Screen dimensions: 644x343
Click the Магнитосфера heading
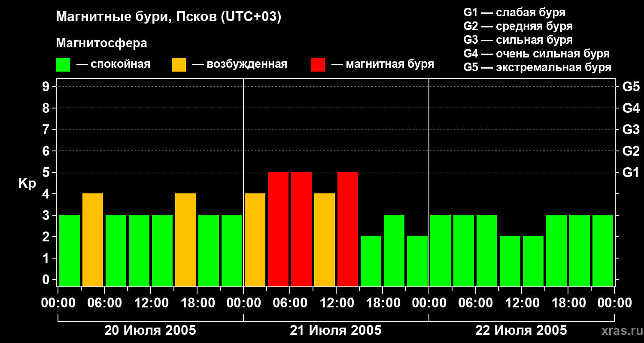coord(101,43)
